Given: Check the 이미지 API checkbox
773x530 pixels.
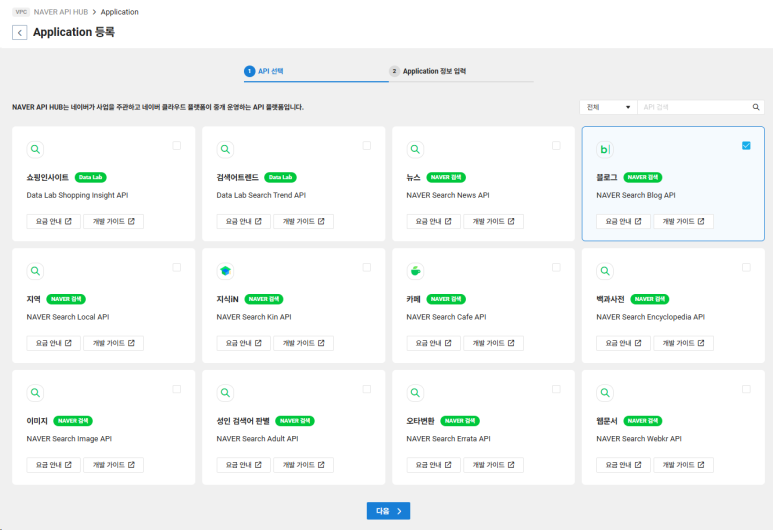Looking at the screenshot, I should pyautogui.click(x=176, y=389).
